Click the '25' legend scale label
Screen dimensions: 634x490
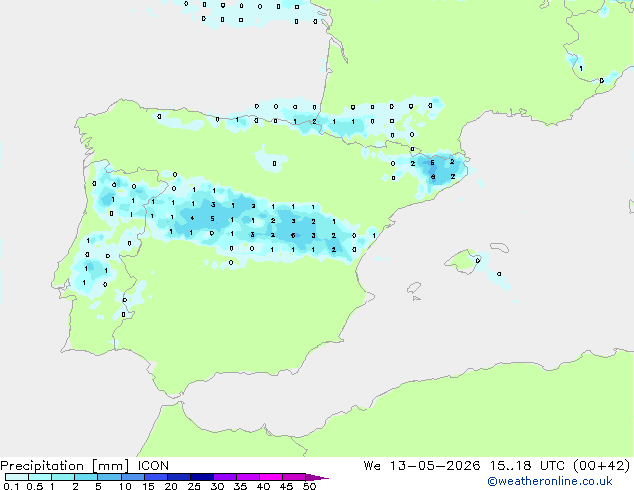[194, 486]
